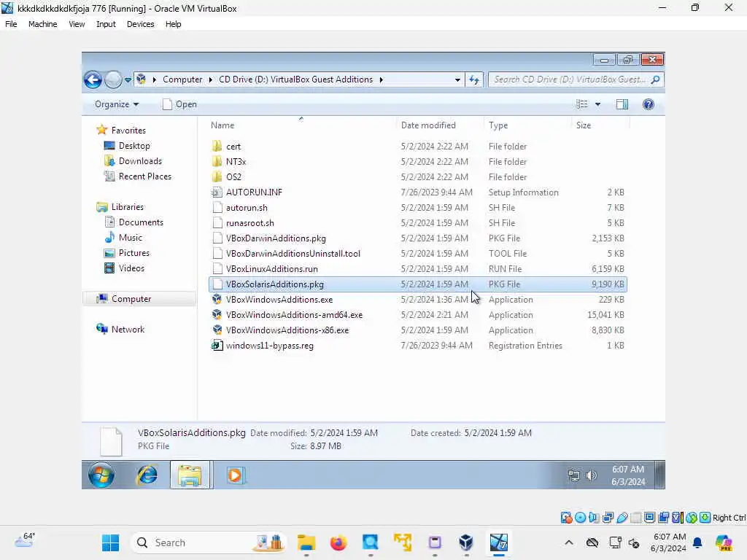Open VirtualBox Machine menu
This screenshot has width=747, height=560.
[42, 24]
